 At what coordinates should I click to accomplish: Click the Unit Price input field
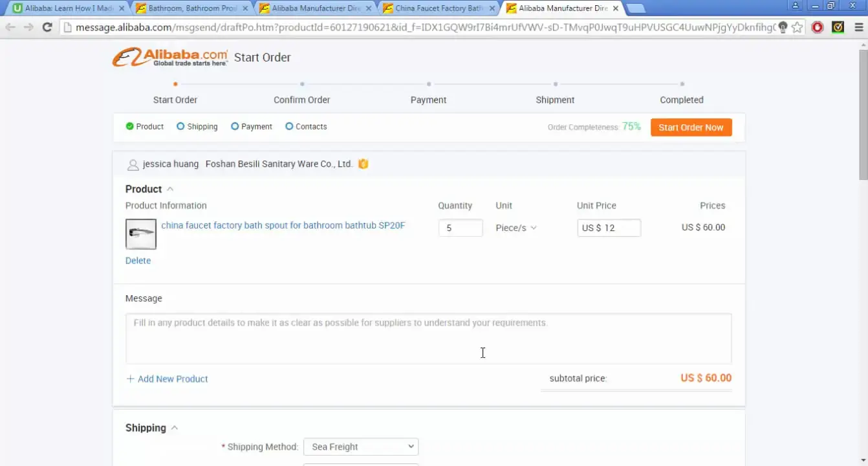pos(609,228)
